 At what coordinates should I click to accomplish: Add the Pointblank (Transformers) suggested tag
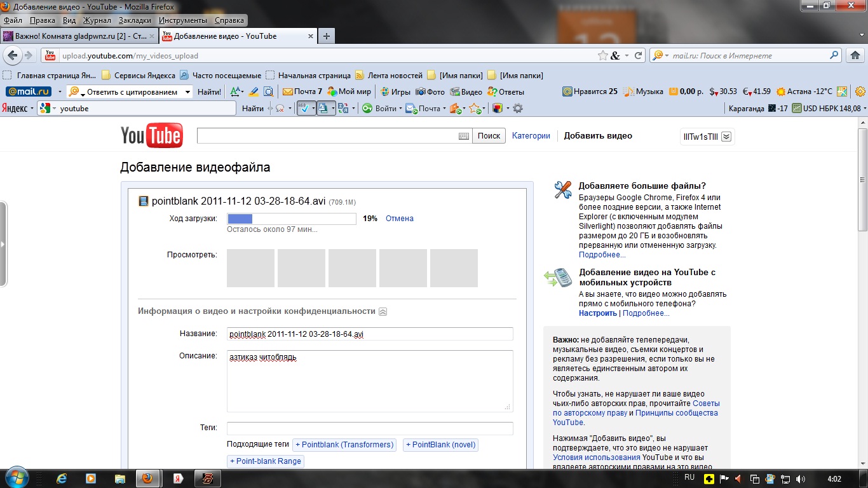[x=344, y=445]
